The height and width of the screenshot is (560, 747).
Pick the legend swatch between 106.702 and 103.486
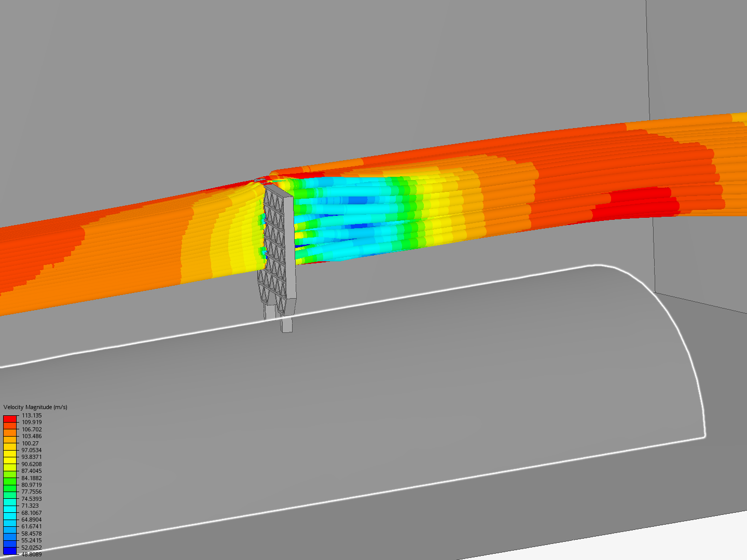[x=10, y=433]
